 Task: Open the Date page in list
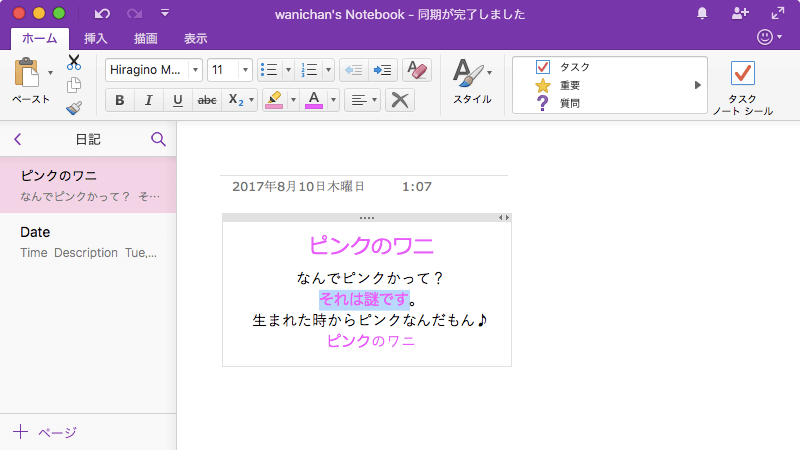[88, 242]
